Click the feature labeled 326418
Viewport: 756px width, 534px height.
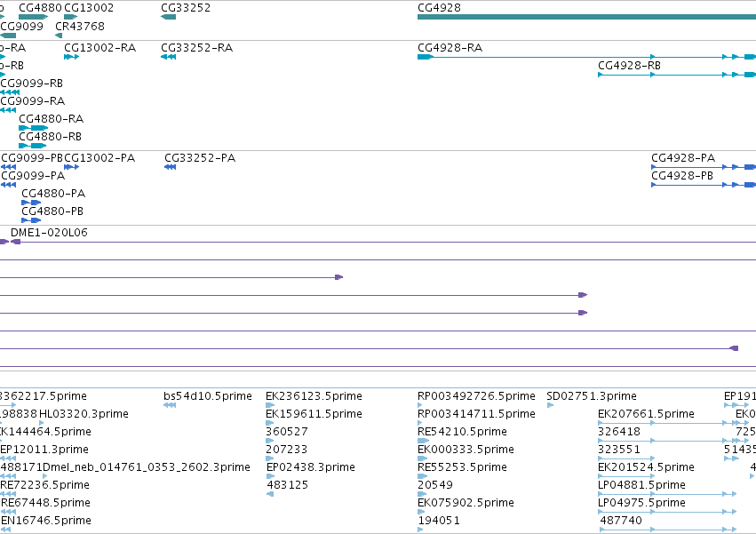click(x=619, y=432)
